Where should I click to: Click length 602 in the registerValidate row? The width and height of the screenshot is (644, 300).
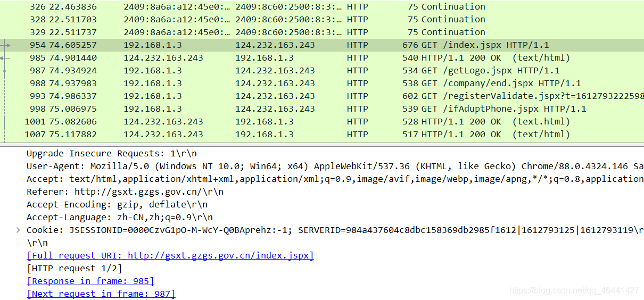[x=410, y=96]
